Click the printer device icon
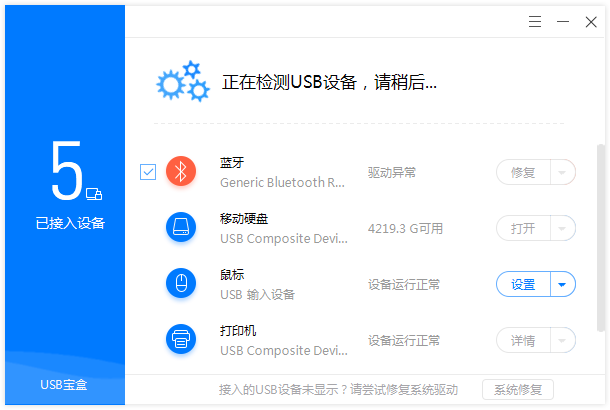This screenshot has height=410, width=610. pos(181,339)
